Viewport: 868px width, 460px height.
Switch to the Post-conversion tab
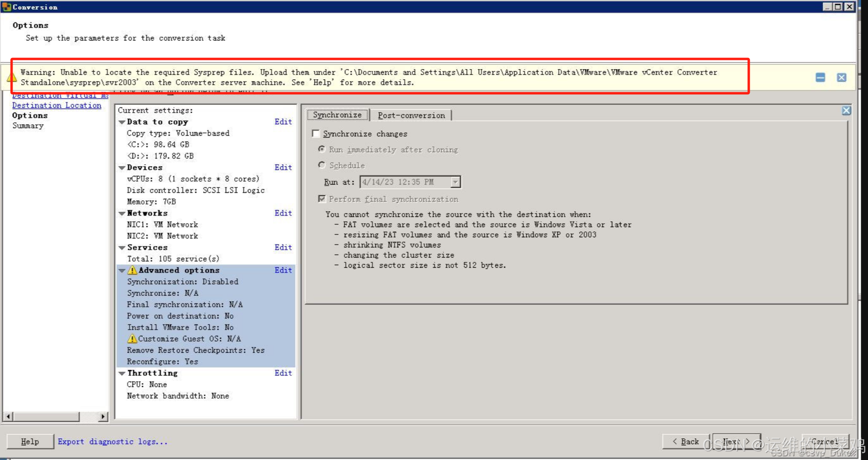411,115
